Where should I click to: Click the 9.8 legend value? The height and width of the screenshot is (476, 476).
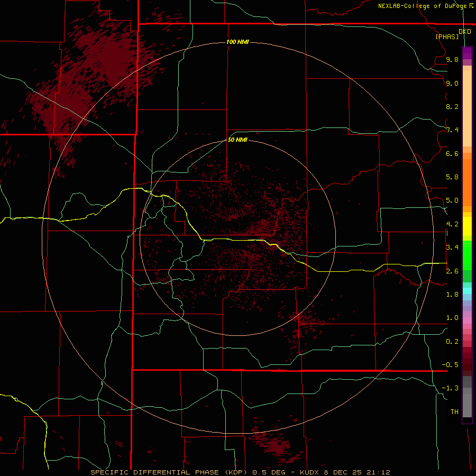tap(452, 59)
